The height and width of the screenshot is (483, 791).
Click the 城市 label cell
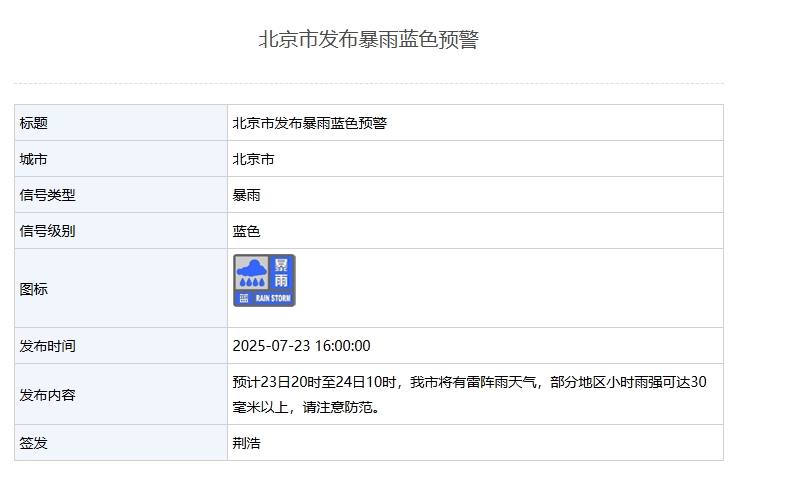pos(121,159)
